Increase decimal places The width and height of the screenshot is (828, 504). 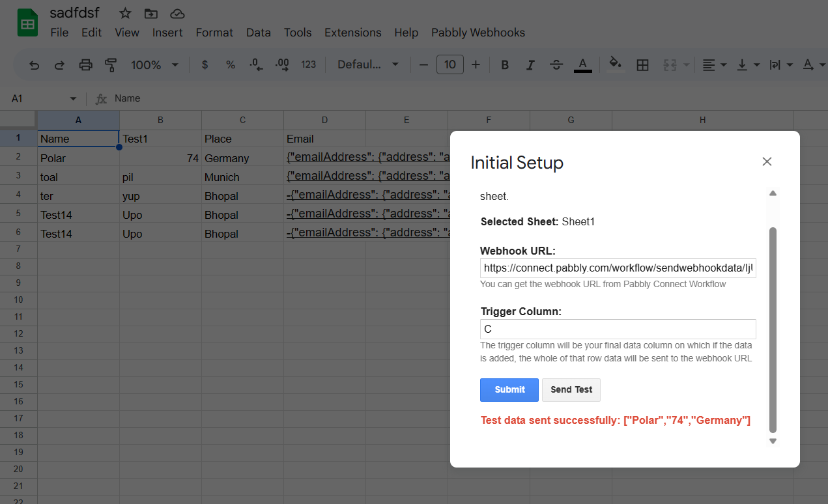(x=282, y=64)
